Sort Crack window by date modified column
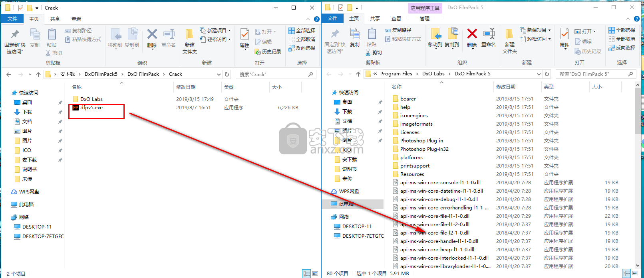This screenshot has height=278, width=644. coord(186,87)
